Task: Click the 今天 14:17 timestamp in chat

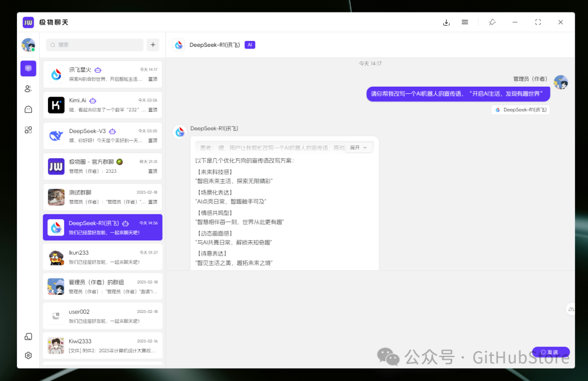Action: point(370,63)
